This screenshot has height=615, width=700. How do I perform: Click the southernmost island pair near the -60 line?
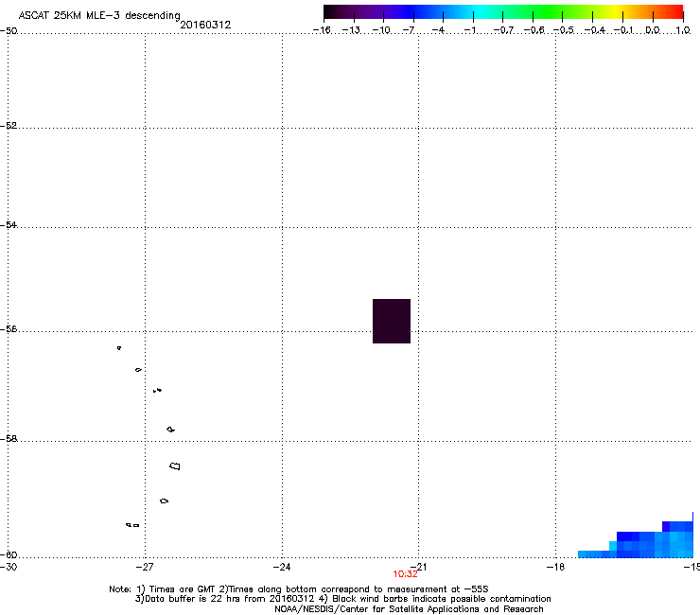click(x=132, y=525)
